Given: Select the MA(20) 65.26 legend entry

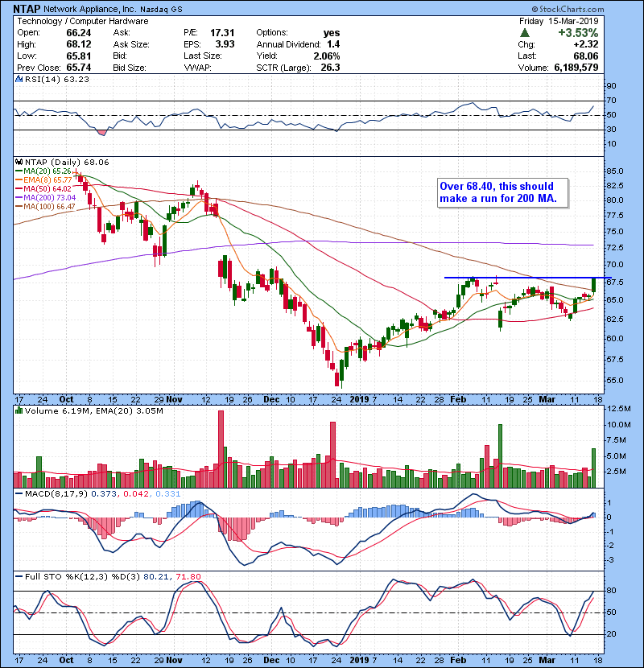Looking at the screenshot, I should [43, 171].
